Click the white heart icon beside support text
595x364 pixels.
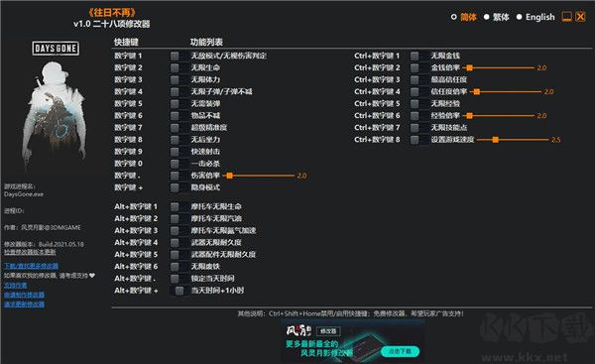click(x=92, y=275)
